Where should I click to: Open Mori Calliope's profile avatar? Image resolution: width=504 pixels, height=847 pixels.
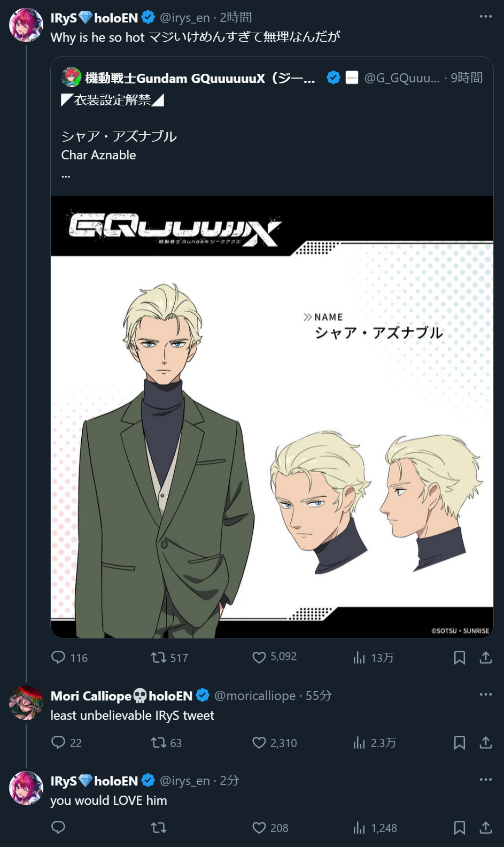click(26, 703)
